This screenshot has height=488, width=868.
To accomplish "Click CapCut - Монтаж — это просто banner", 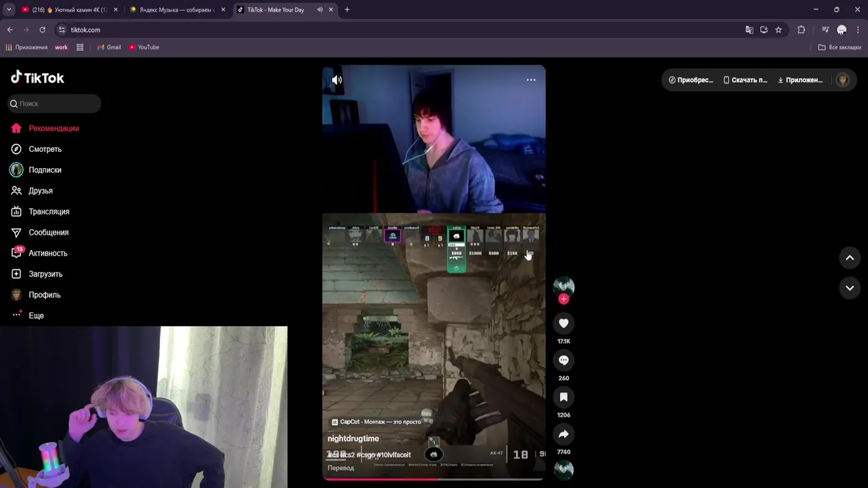I will click(376, 422).
